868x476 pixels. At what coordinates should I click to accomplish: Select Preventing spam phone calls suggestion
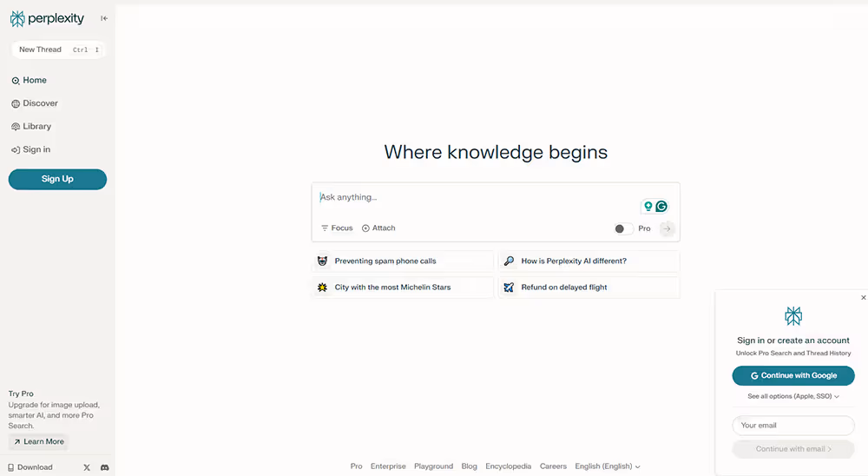403,261
